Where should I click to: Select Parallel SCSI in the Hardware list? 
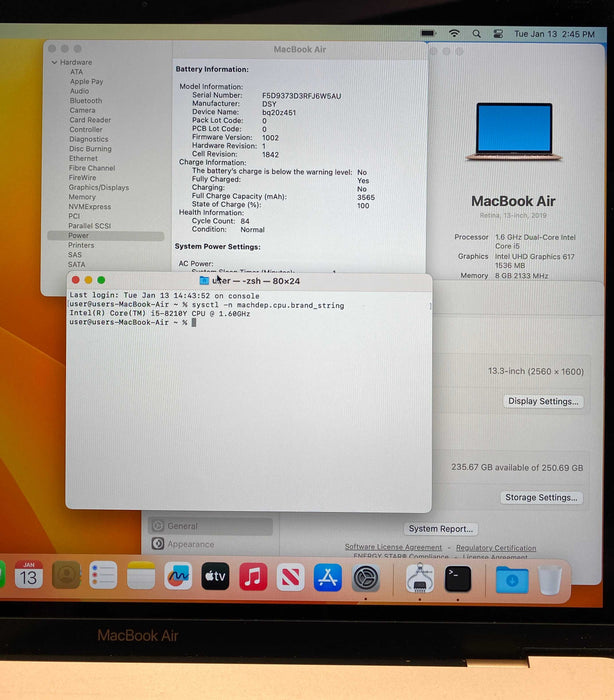pyautogui.click(x=89, y=226)
